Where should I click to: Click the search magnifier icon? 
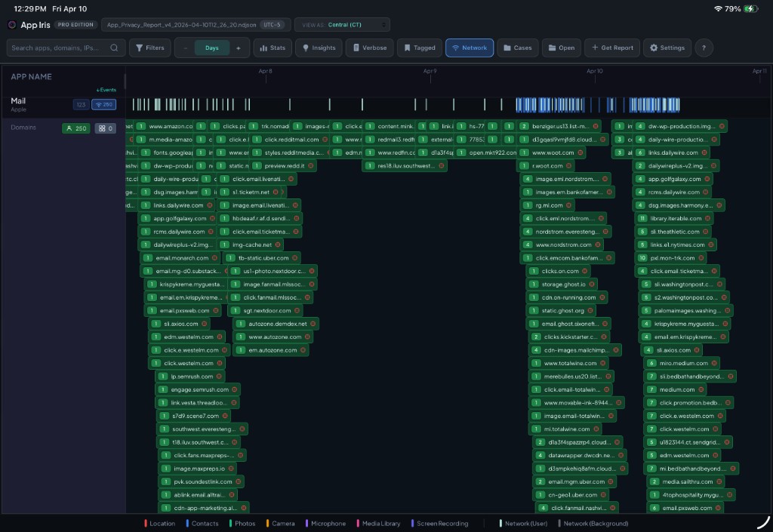(x=115, y=48)
